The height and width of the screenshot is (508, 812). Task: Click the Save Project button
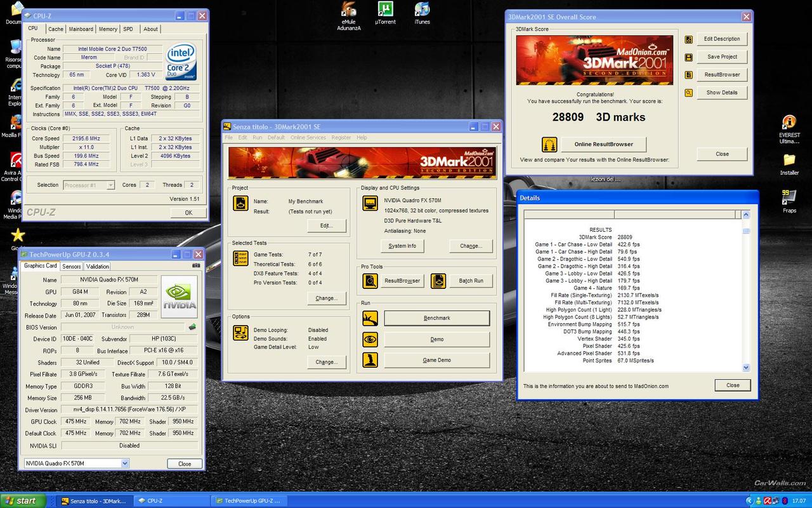[x=722, y=57]
